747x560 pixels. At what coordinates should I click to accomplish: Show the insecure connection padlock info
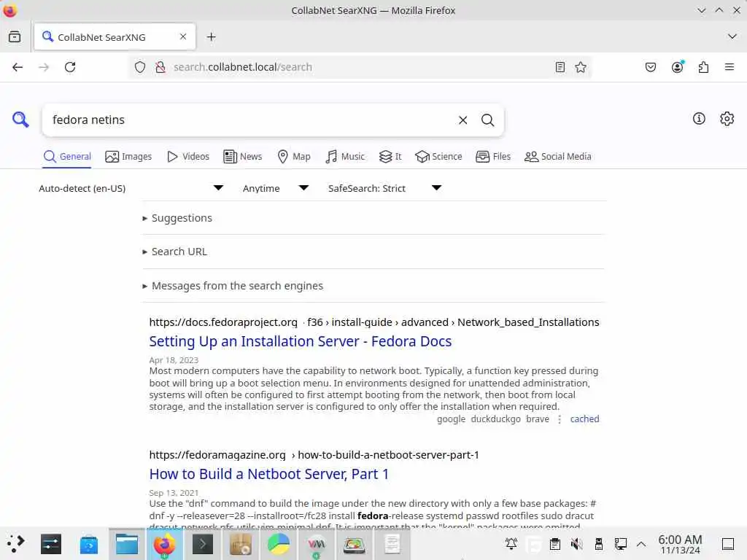pyautogui.click(x=160, y=67)
